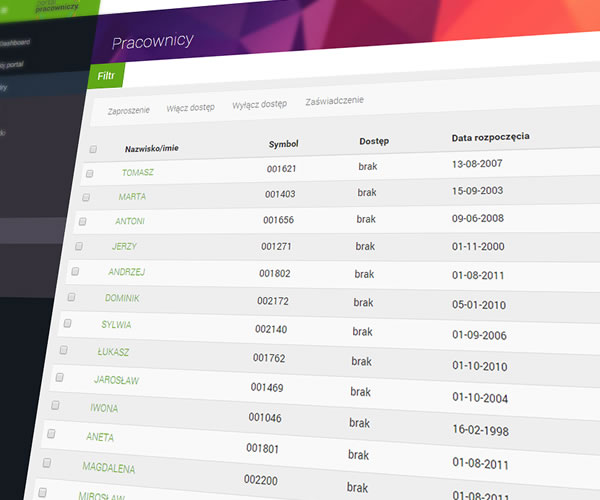This screenshot has height=500, width=600.
Task: Mark the ANETA row checkbox
Action: pyautogui.click(x=51, y=433)
